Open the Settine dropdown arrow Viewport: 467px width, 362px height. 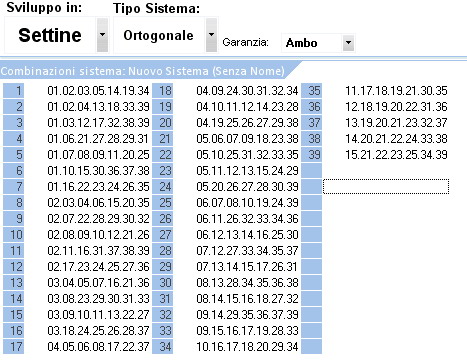pyautogui.click(x=102, y=35)
